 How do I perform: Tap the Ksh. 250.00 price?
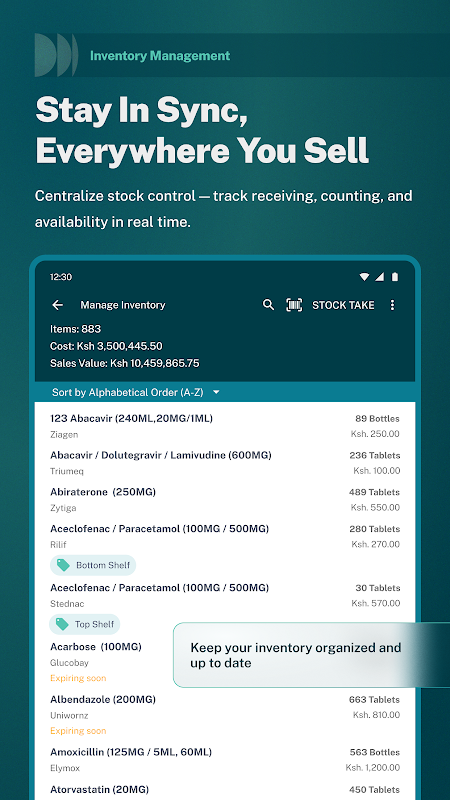[375, 434]
